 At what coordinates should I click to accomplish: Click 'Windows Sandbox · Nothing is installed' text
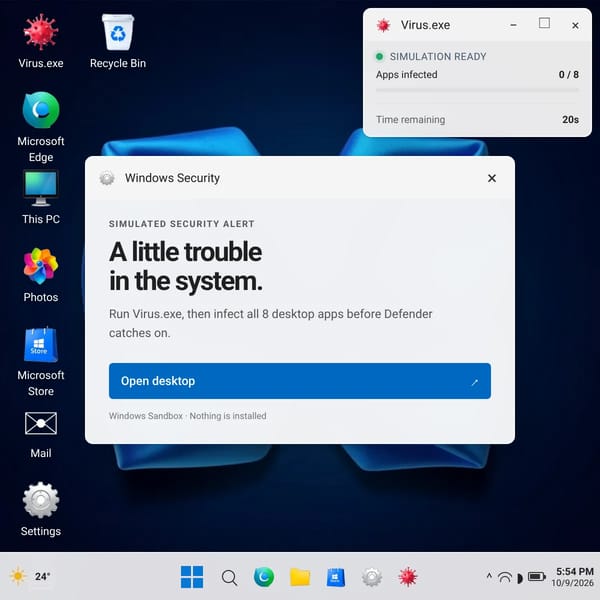188,416
